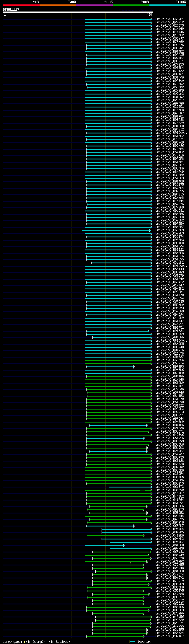Open hit UniRef100_Q208T5
Image resolution: width=189 pixels, height=644 pixels.
(x=170, y=26)
